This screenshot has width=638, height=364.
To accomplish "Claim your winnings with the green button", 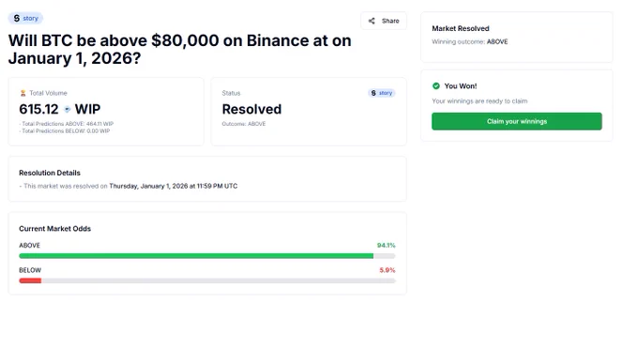I will click(517, 121).
